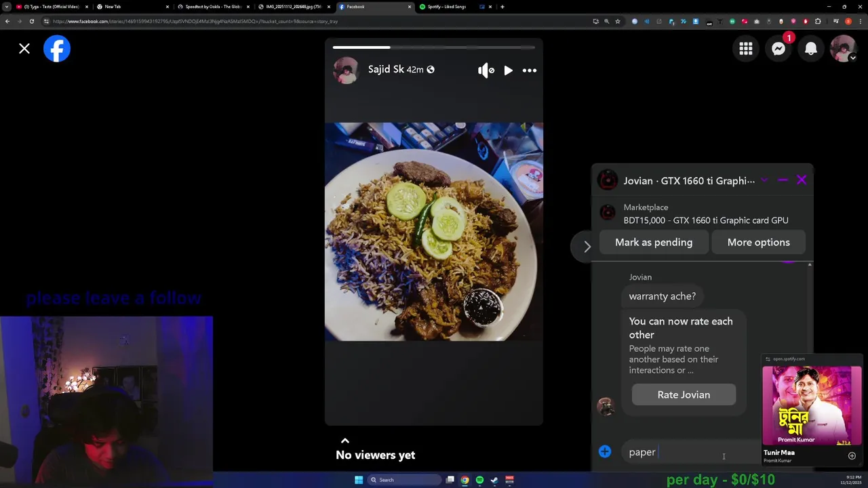The image size is (868, 488).
Task: Click the biryani story photo
Action: (434, 232)
